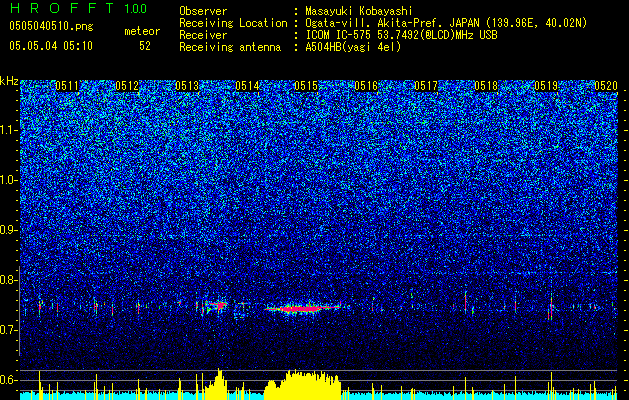Click the Observer label

click(x=203, y=11)
